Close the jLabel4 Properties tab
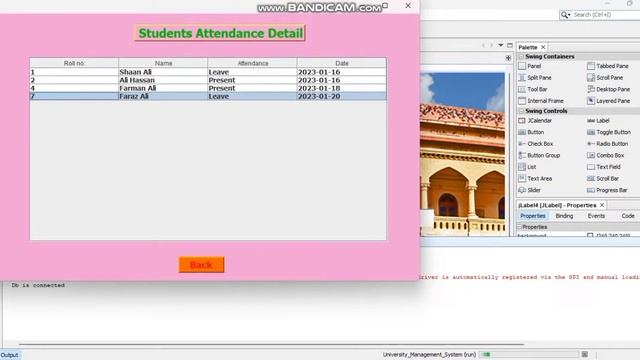Screen dimensions: 640x360 point(602,205)
